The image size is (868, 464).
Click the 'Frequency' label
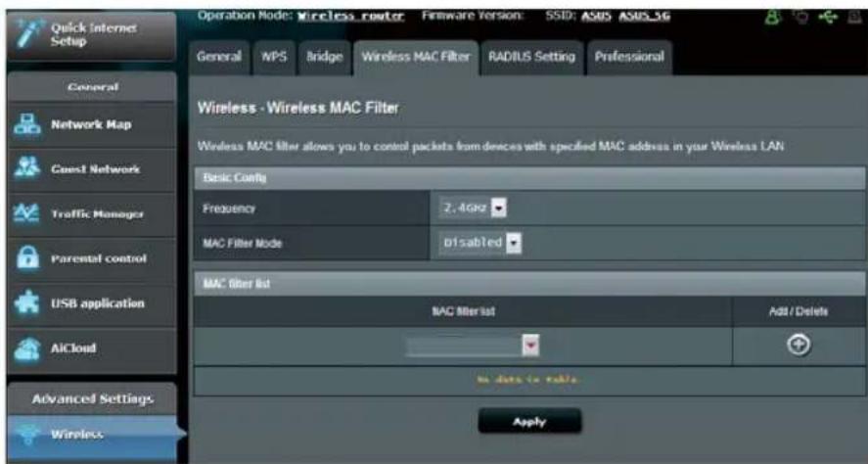click(229, 209)
